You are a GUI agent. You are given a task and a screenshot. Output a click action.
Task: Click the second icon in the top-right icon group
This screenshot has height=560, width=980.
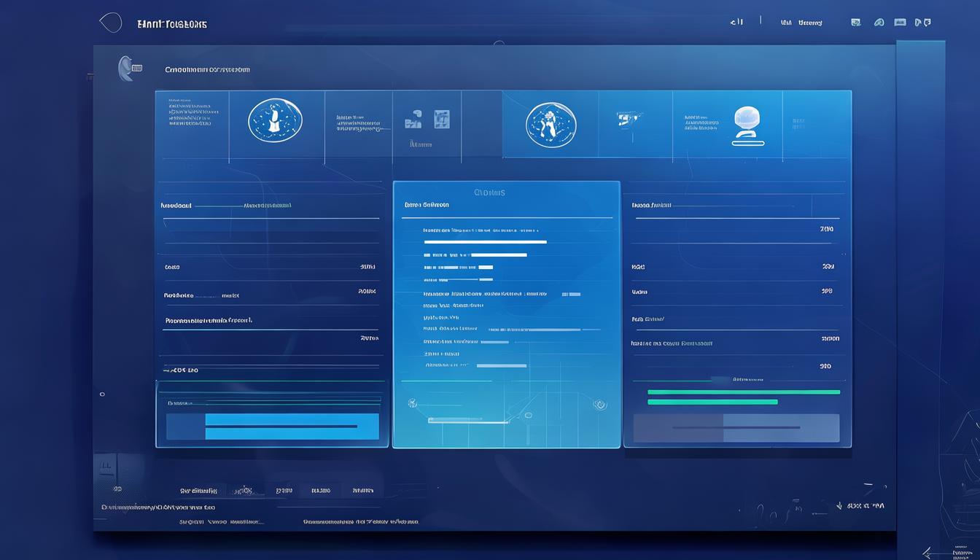click(x=879, y=23)
